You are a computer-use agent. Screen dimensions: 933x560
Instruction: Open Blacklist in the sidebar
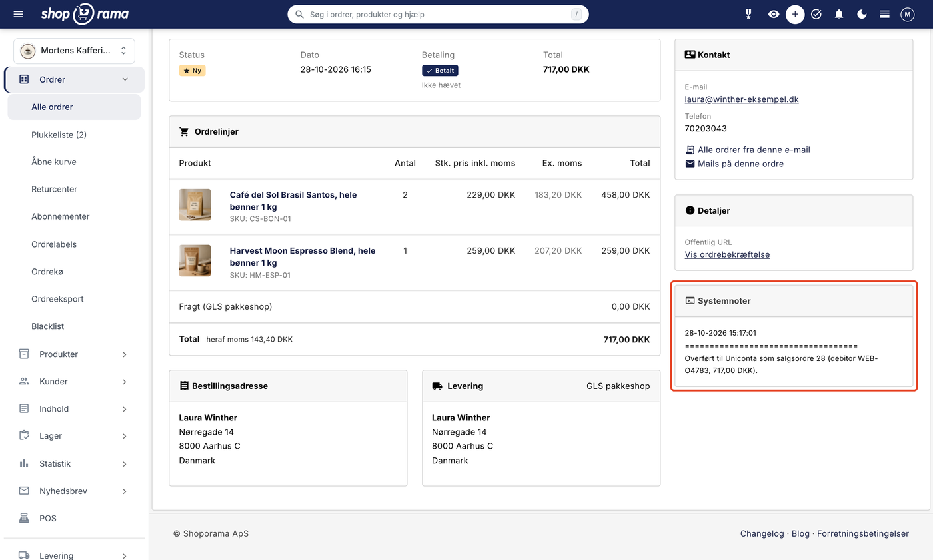click(x=47, y=326)
